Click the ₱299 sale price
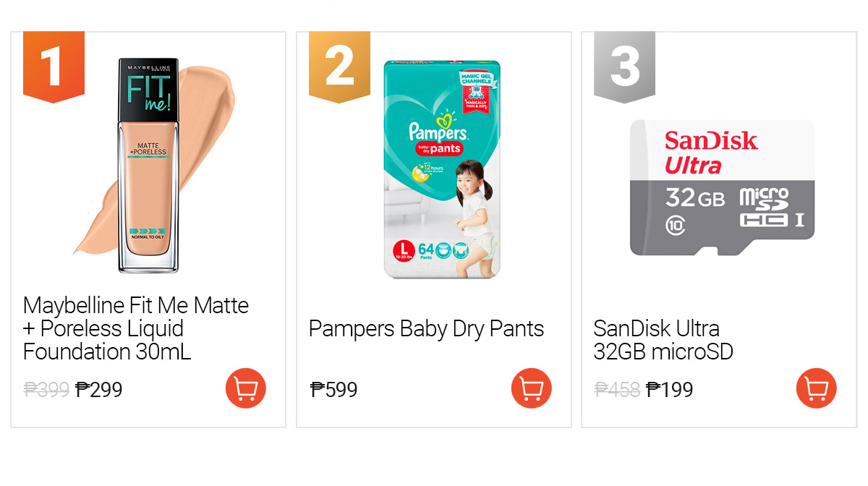868x486 pixels. coord(99,390)
